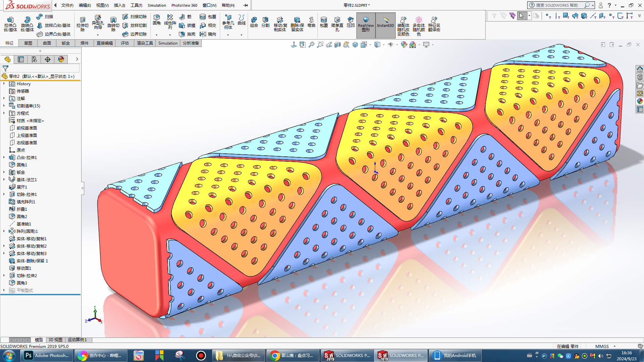
Task: Click the 边界切除 boundary cut button
Action: coord(135,34)
